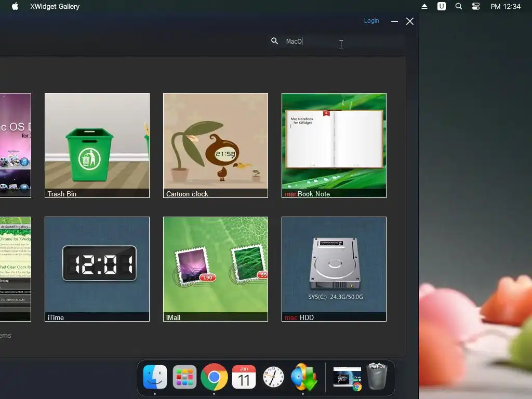
Task: Open the iTime widget thumbnail
Action: 97,269
